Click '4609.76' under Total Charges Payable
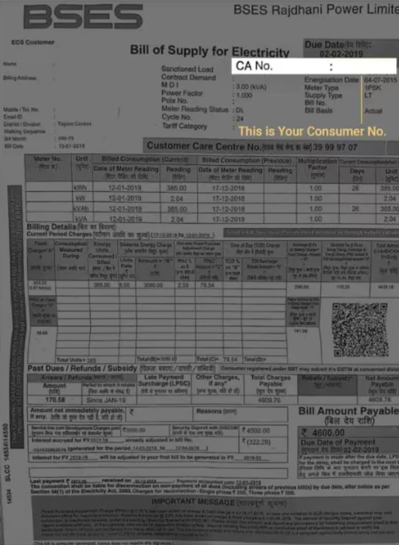Viewport: 399px width, 545px height. (269, 400)
